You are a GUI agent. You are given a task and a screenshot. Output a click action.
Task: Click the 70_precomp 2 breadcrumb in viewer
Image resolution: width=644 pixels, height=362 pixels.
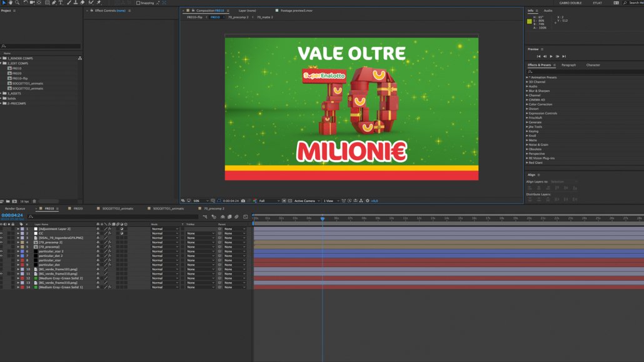click(x=238, y=18)
